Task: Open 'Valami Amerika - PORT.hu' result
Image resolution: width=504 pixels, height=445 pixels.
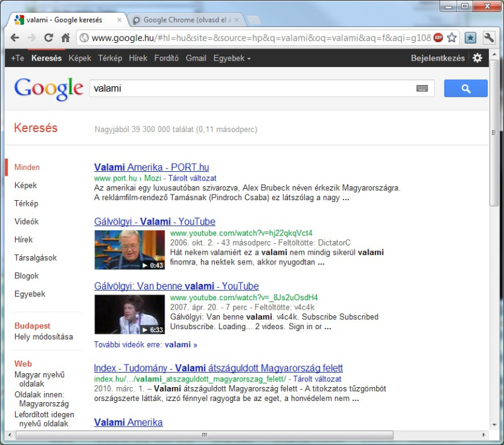Action: 151,167
